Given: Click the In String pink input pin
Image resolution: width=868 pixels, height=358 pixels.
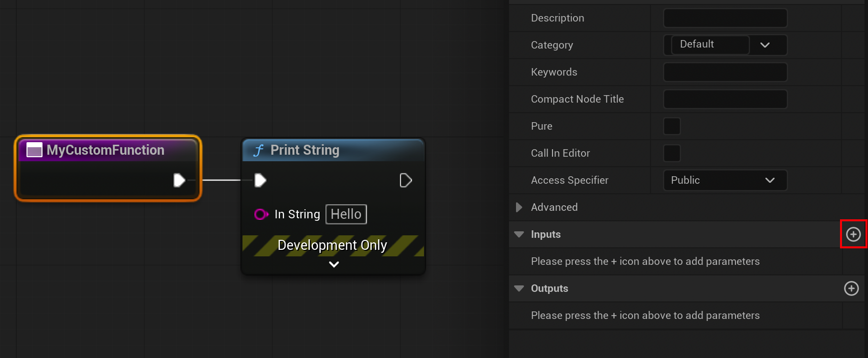Looking at the screenshot, I should 260,214.
